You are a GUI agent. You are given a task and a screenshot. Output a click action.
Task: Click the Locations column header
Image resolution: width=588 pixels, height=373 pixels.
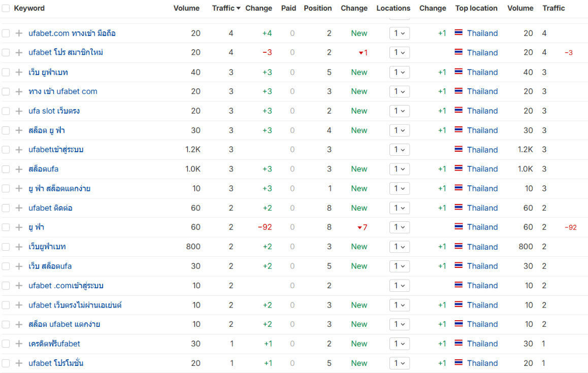coord(394,8)
